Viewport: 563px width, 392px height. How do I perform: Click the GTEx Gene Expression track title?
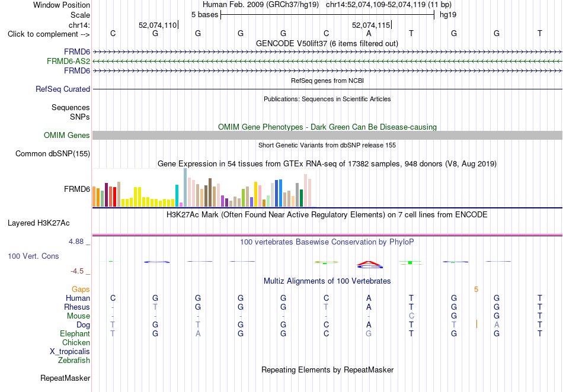[x=327, y=164]
